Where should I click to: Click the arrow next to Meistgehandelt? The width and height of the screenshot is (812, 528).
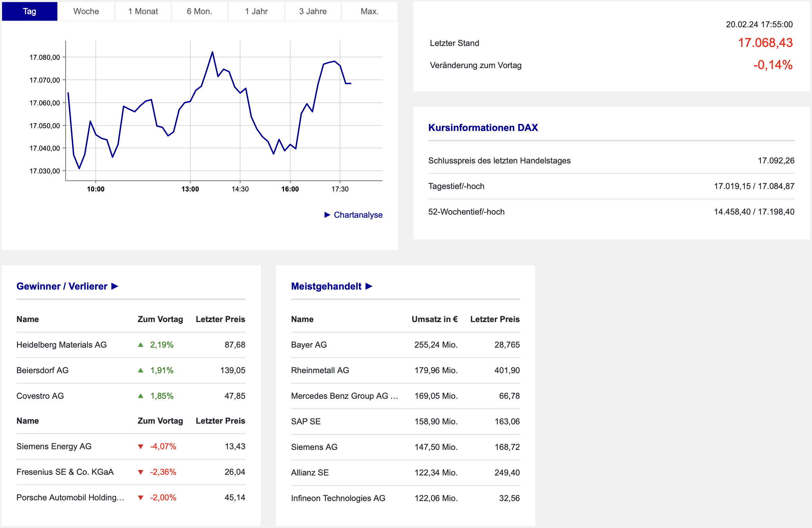369,286
